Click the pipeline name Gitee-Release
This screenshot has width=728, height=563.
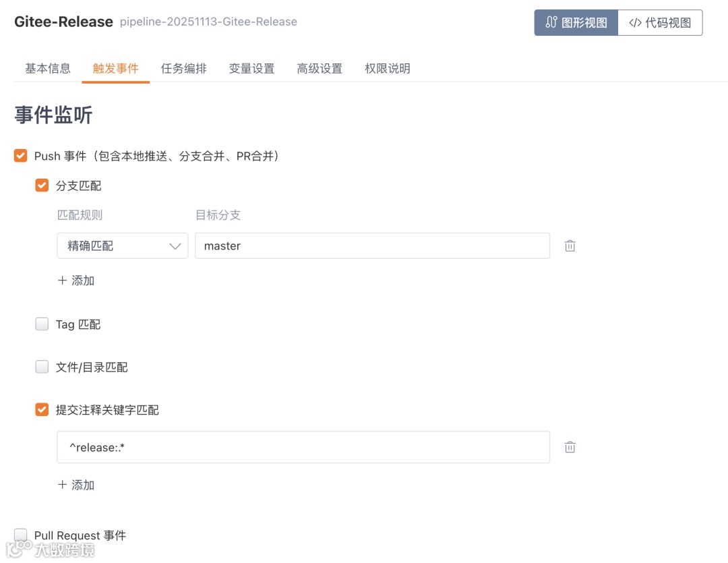point(63,22)
